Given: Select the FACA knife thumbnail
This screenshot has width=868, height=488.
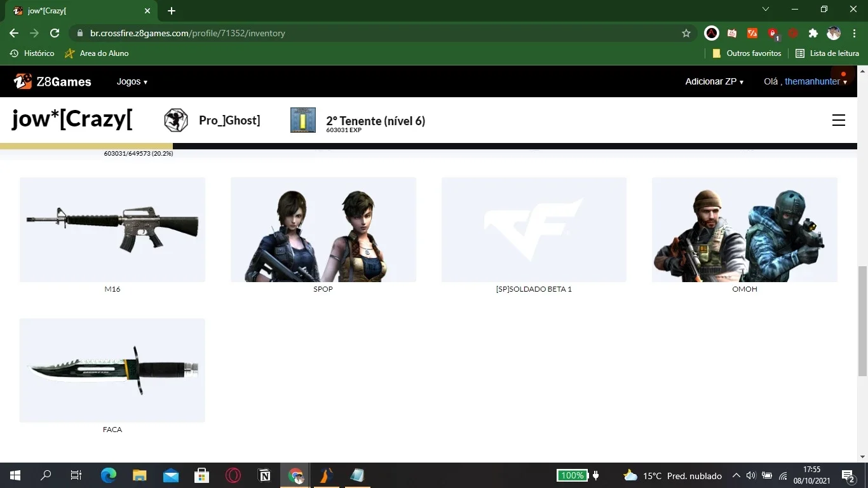Looking at the screenshot, I should pyautogui.click(x=112, y=370).
